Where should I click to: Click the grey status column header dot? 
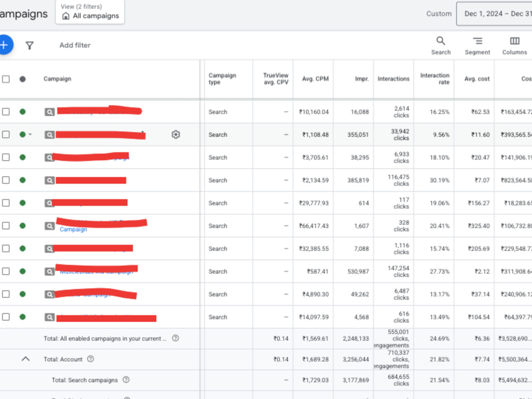(x=22, y=79)
